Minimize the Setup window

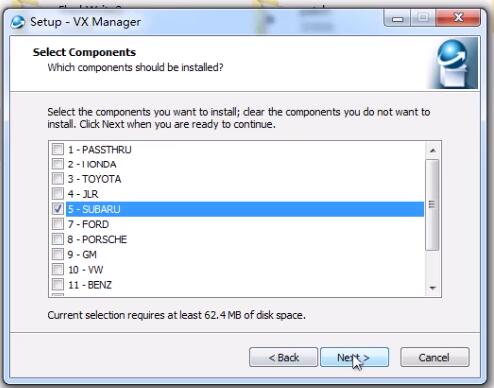tap(397, 18)
